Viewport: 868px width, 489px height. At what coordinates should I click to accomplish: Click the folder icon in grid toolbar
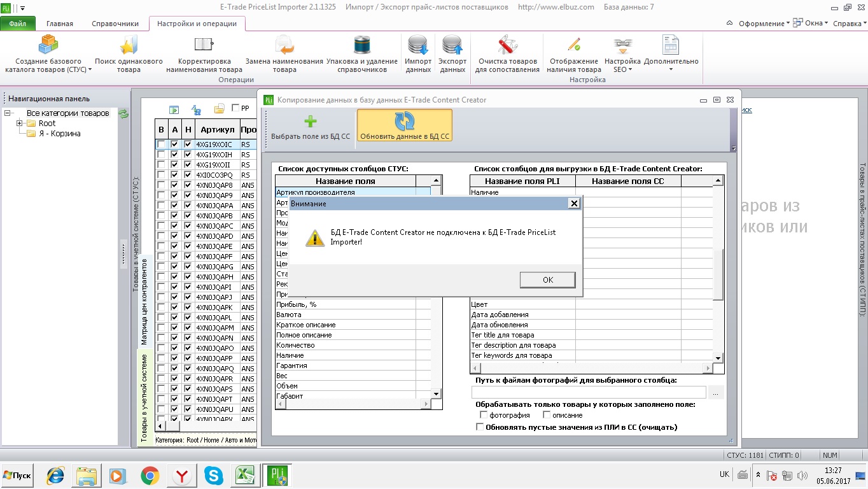219,109
